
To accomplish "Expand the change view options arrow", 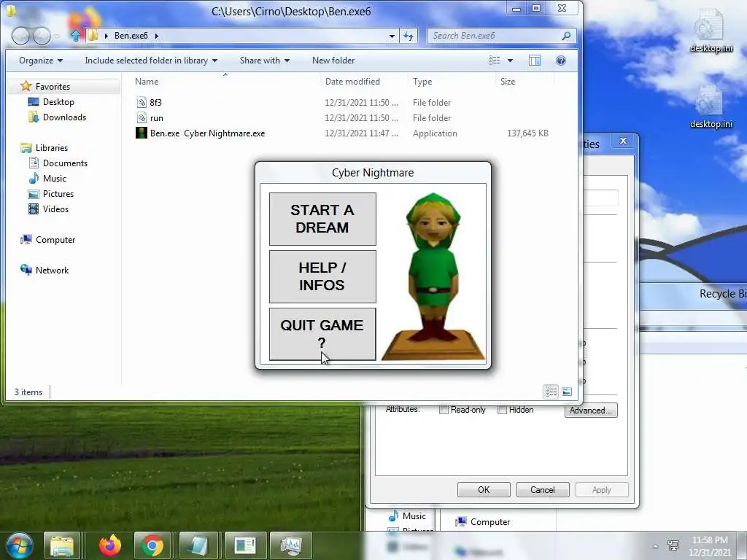I will point(510,61).
